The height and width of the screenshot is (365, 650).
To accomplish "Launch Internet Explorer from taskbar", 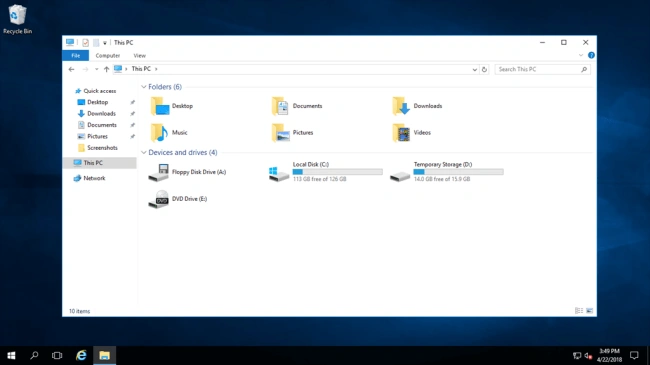I will pos(81,355).
